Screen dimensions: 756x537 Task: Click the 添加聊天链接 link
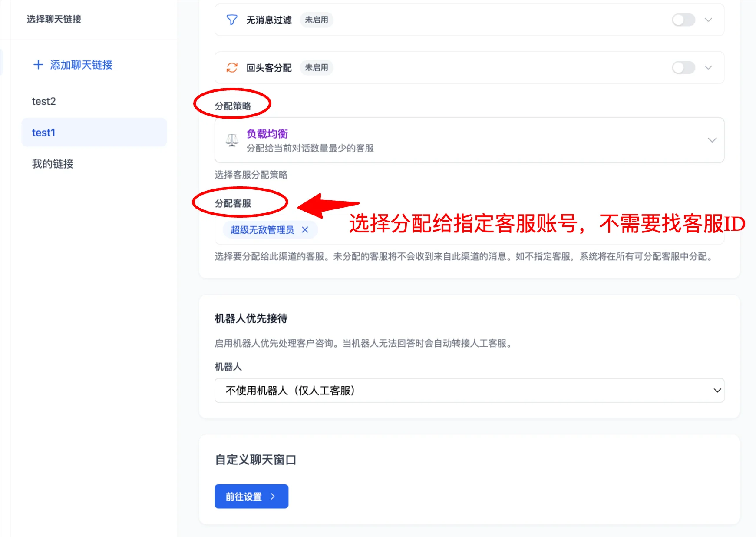80,65
